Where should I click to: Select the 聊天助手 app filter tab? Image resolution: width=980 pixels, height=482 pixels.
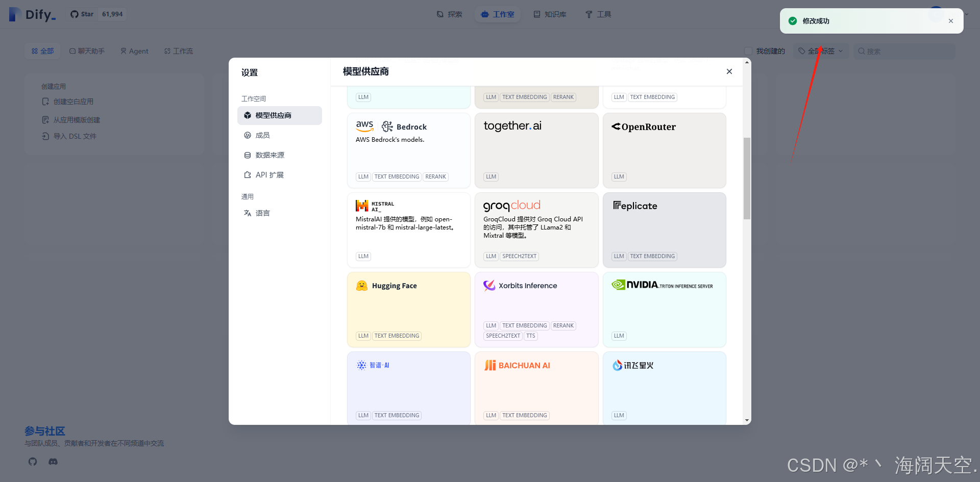pyautogui.click(x=87, y=51)
